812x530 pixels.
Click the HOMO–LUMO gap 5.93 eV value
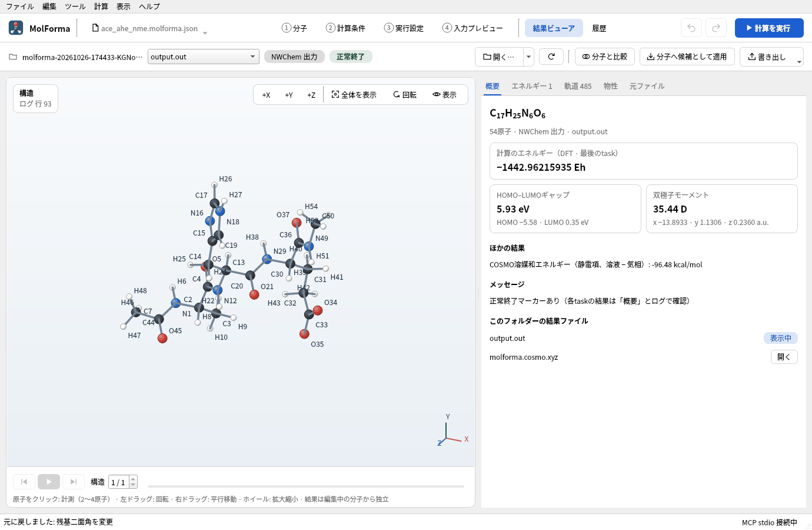pos(513,209)
